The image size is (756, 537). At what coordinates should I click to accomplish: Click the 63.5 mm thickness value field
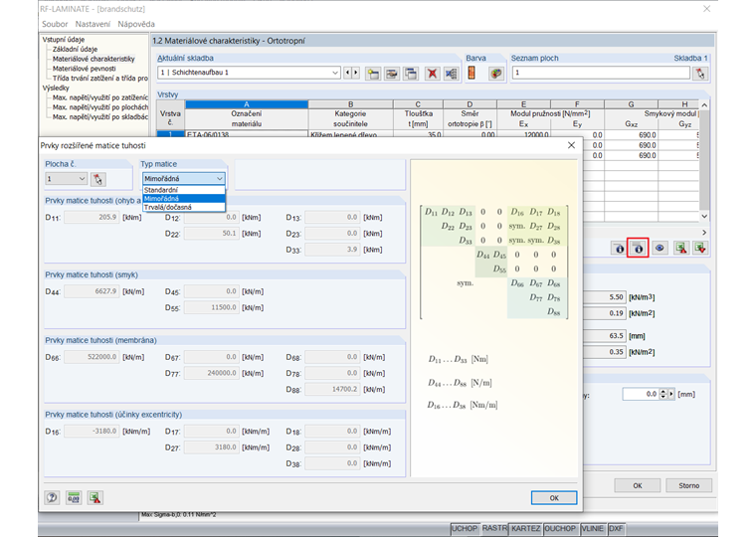tap(605, 335)
